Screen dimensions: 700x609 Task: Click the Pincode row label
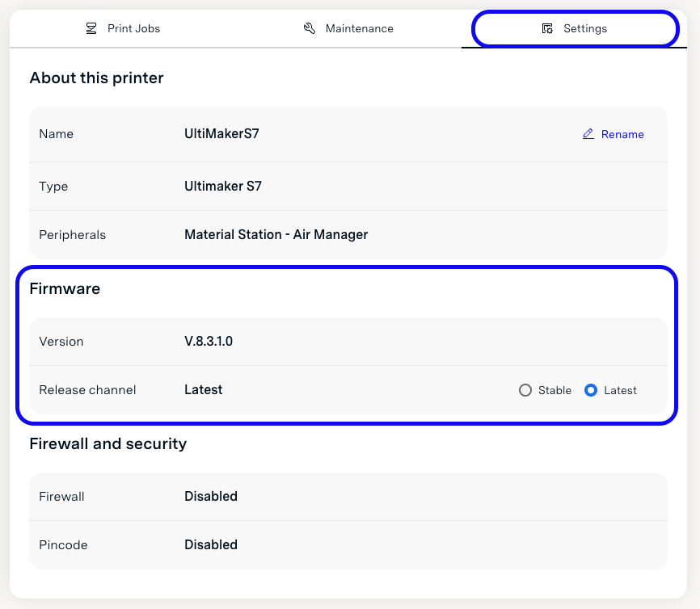pyautogui.click(x=63, y=545)
